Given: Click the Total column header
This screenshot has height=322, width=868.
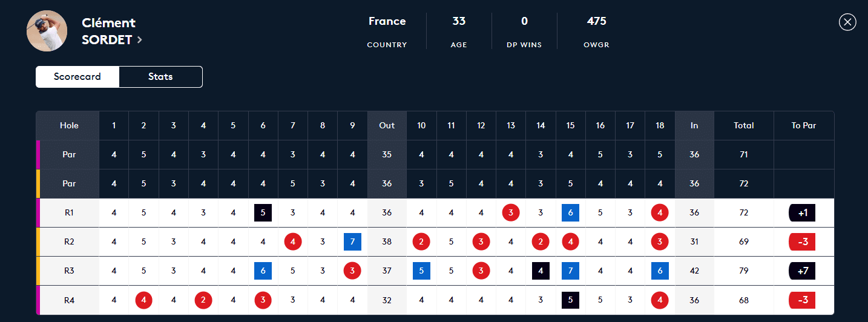Looking at the screenshot, I should 743,126.
